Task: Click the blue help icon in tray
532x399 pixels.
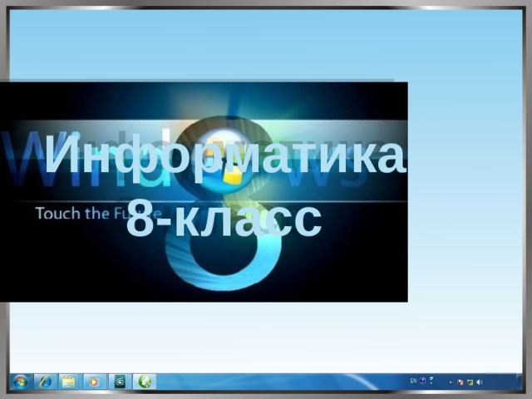Action: pyautogui.click(x=423, y=381)
